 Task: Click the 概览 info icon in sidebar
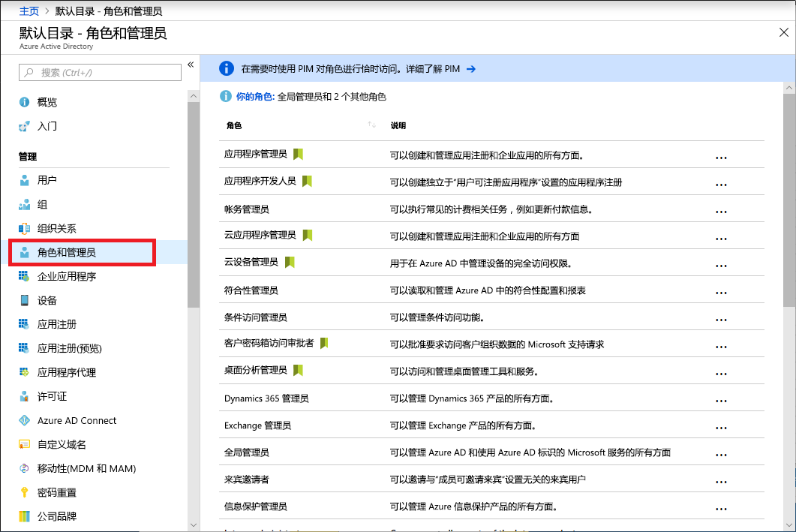click(x=24, y=102)
